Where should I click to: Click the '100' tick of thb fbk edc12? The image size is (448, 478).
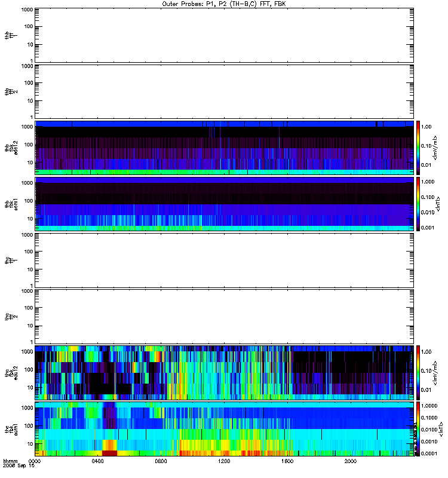tap(29, 145)
